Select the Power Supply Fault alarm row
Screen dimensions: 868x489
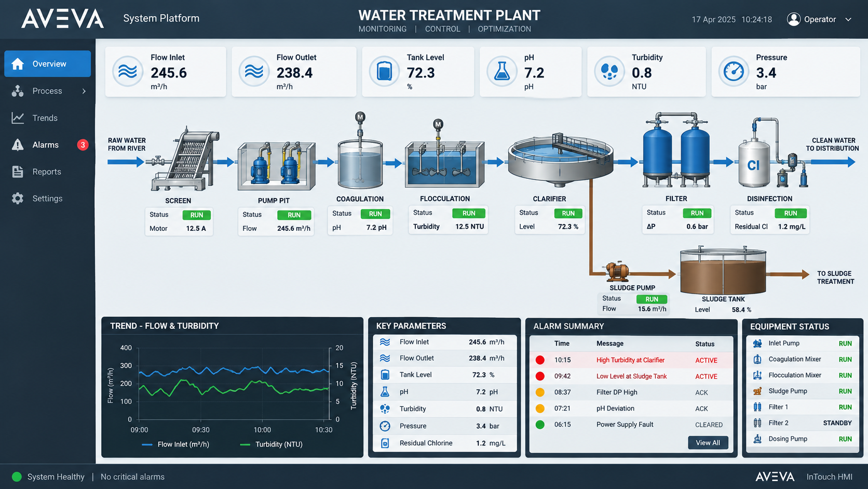click(x=631, y=425)
